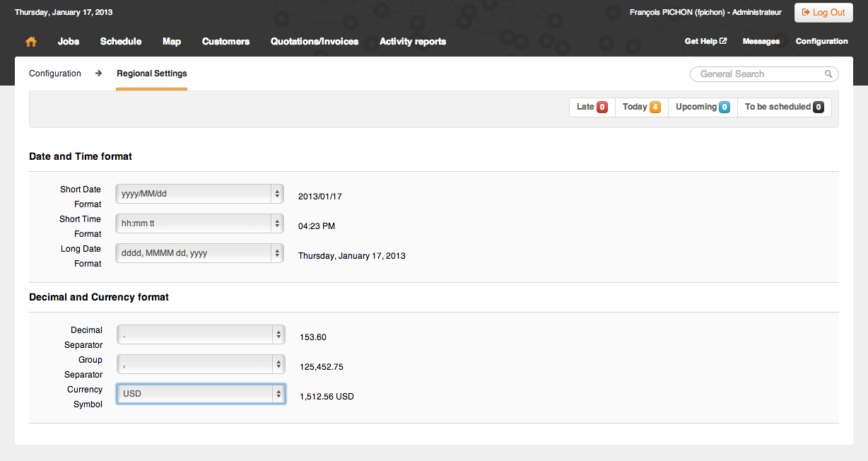Open the Jobs menu
This screenshot has width=868, height=461.
pyautogui.click(x=69, y=42)
